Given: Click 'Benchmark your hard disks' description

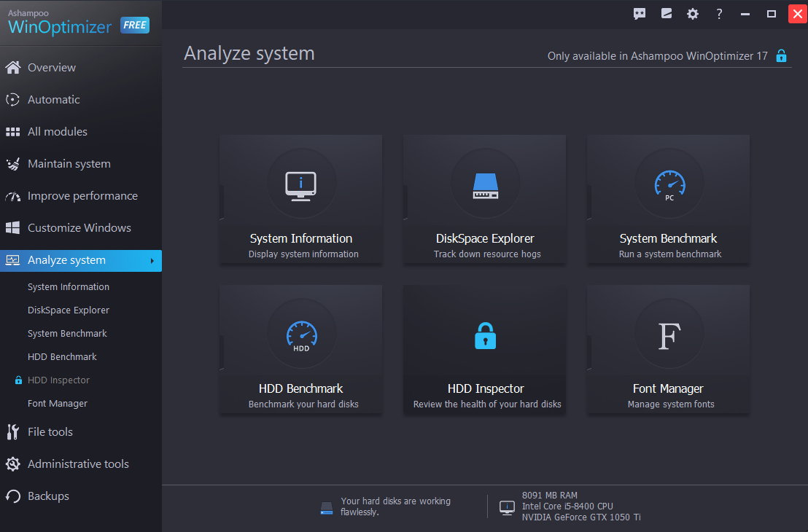Looking at the screenshot, I should tap(303, 404).
